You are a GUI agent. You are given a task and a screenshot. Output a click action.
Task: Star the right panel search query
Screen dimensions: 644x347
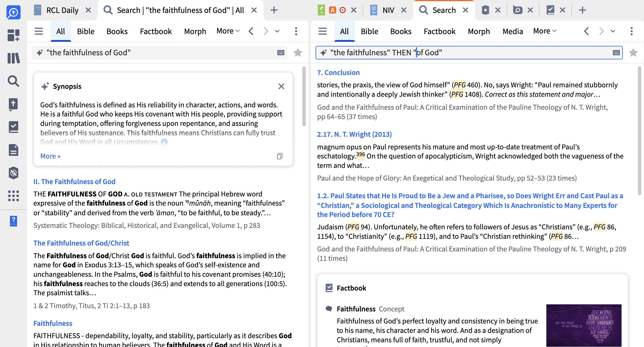click(633, 53)
